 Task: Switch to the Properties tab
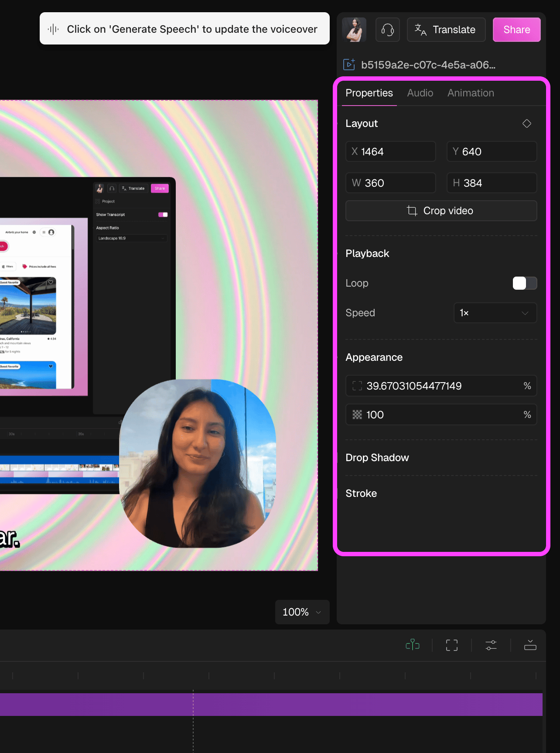(x=369, y=93)
